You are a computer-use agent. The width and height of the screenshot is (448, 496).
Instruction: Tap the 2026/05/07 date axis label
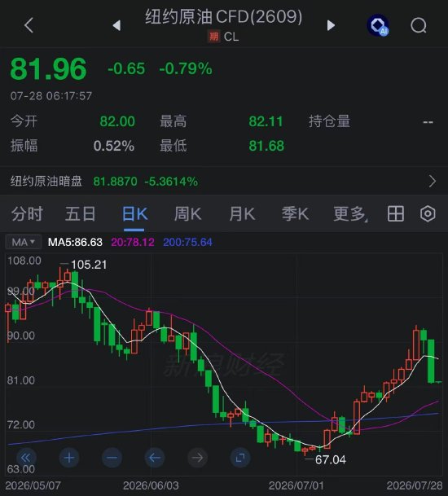[33, 485]
